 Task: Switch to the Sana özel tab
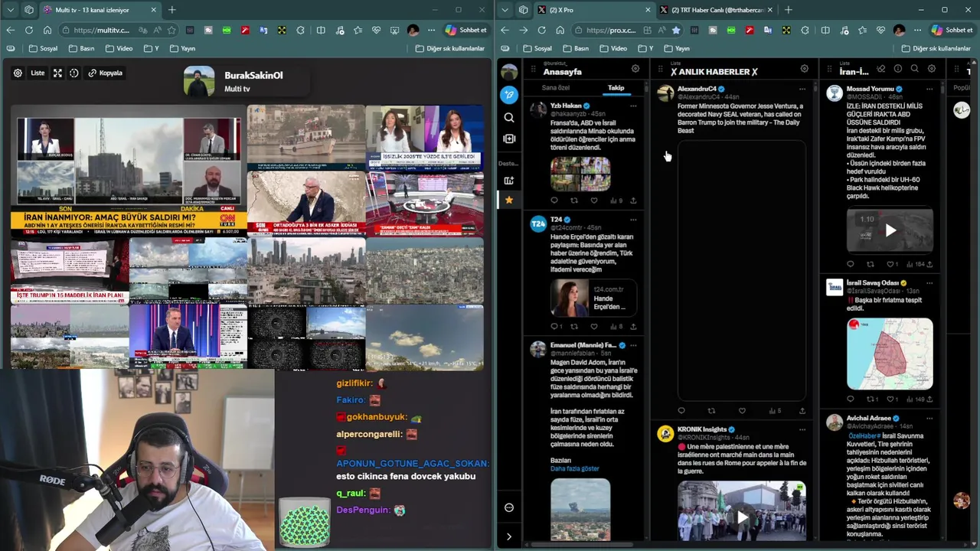coord(556,88)
